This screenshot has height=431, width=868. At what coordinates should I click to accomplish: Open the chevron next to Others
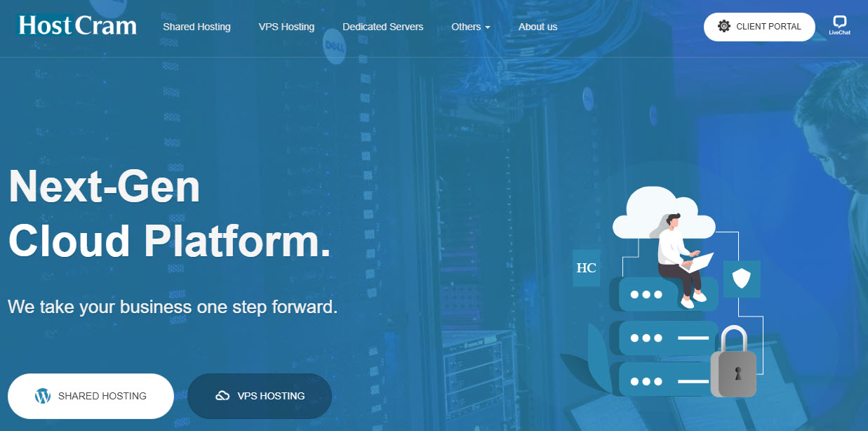[x=488, y=28]
